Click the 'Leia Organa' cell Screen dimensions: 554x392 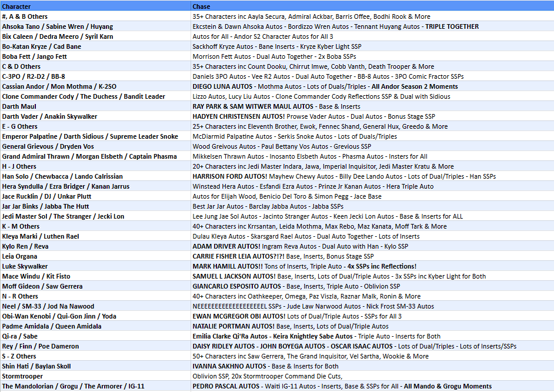(95, 256)
